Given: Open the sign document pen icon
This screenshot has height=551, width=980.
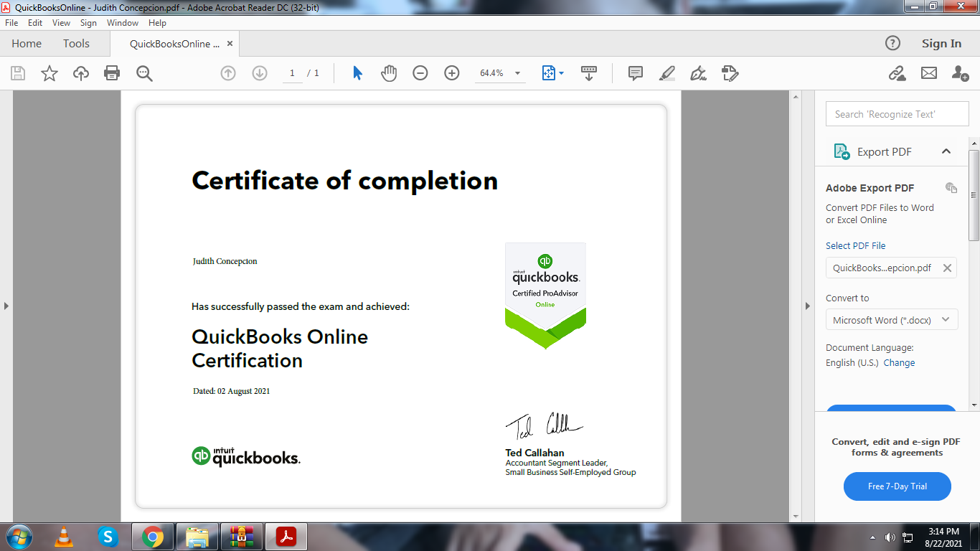Looking at the screenshot, I should point(698,73).
